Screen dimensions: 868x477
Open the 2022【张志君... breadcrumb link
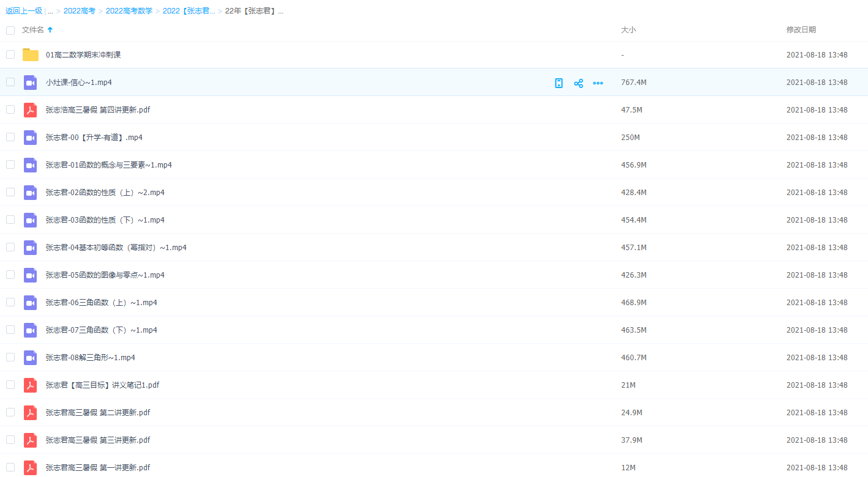[x=189, y=11]
